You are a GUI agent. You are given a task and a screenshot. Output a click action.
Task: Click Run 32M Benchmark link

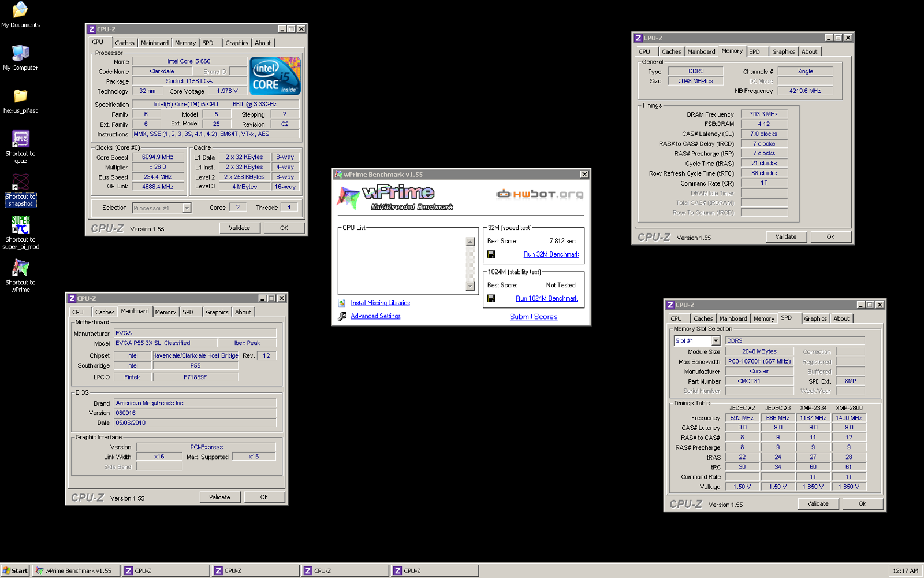click(x=551, y=254)
